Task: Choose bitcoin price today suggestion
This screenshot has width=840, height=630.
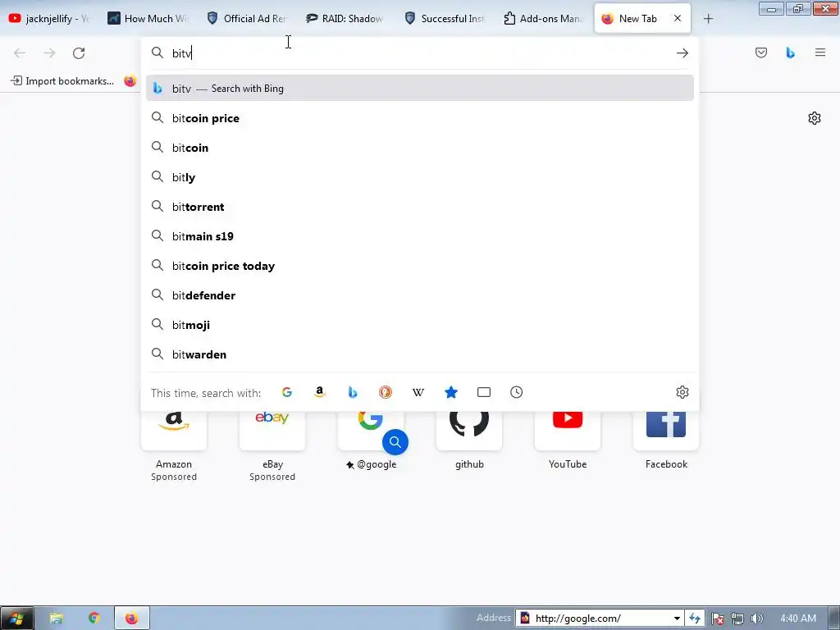Action: [420, 265]
